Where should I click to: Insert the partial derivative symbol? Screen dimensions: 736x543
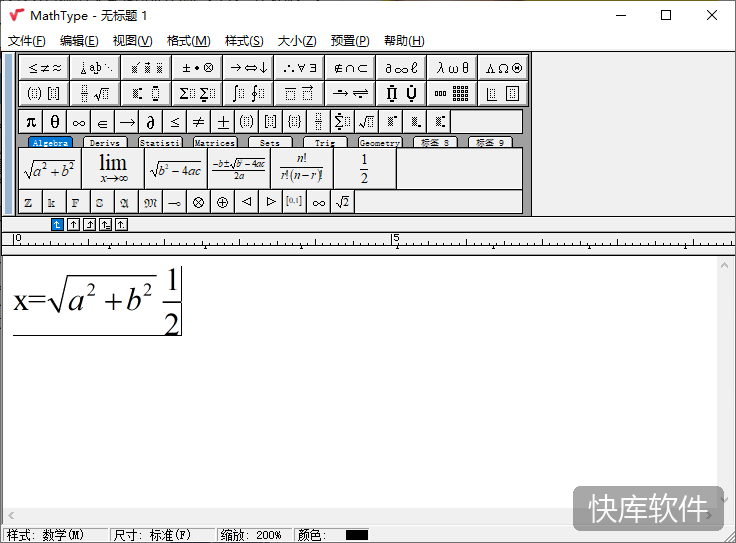[x=151, y=122]
